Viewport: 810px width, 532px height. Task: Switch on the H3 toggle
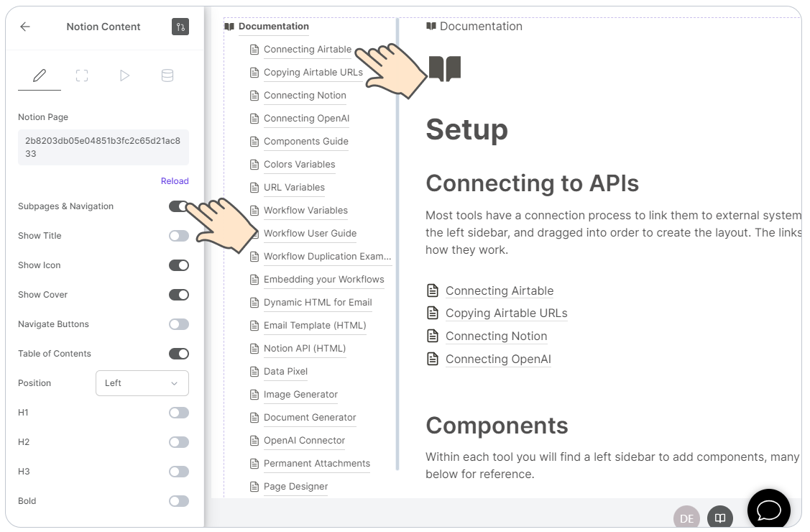[179, 472]
